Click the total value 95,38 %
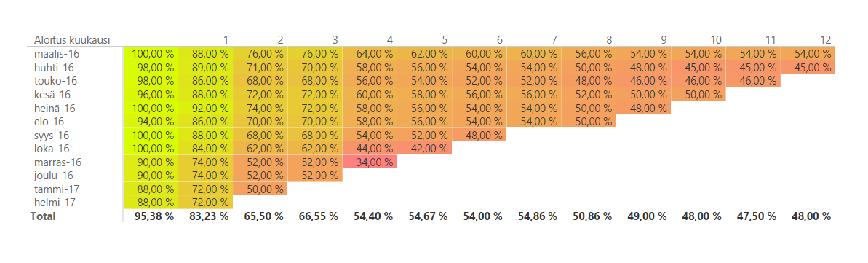 (154, 216)
